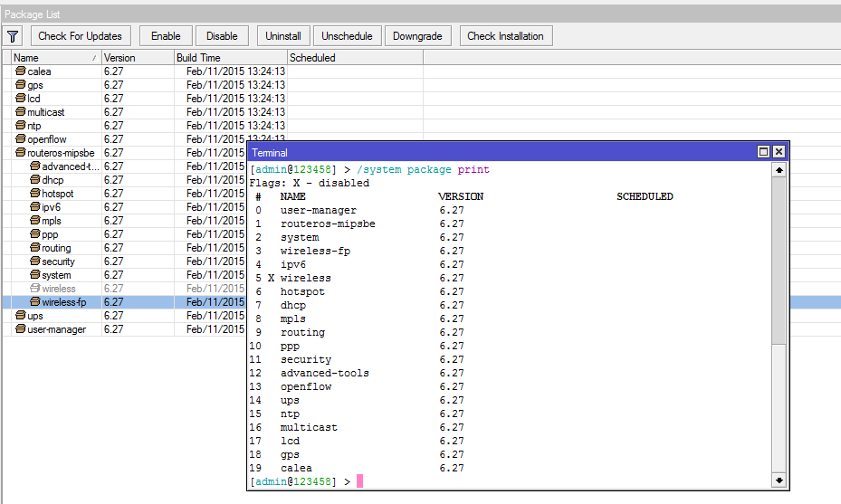Select the grayed-out wireless package name

[59, 289]
